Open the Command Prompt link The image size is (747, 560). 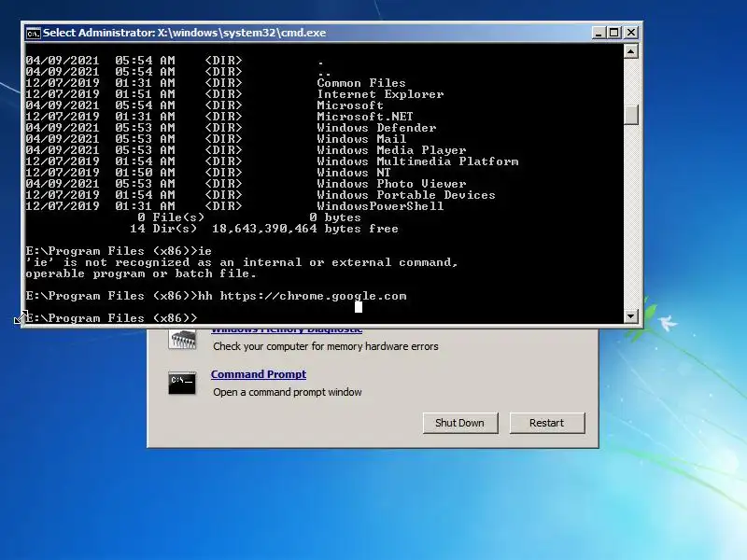click(259, 374)
